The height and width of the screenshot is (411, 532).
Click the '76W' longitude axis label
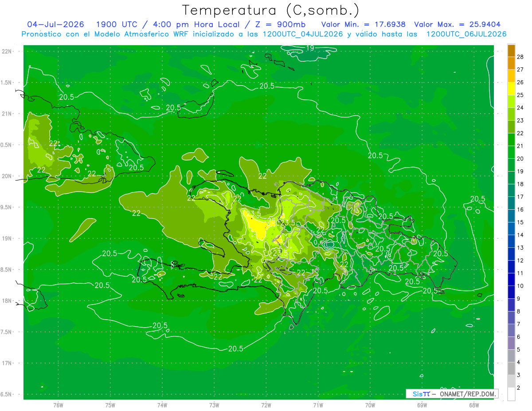pos(58,405)
